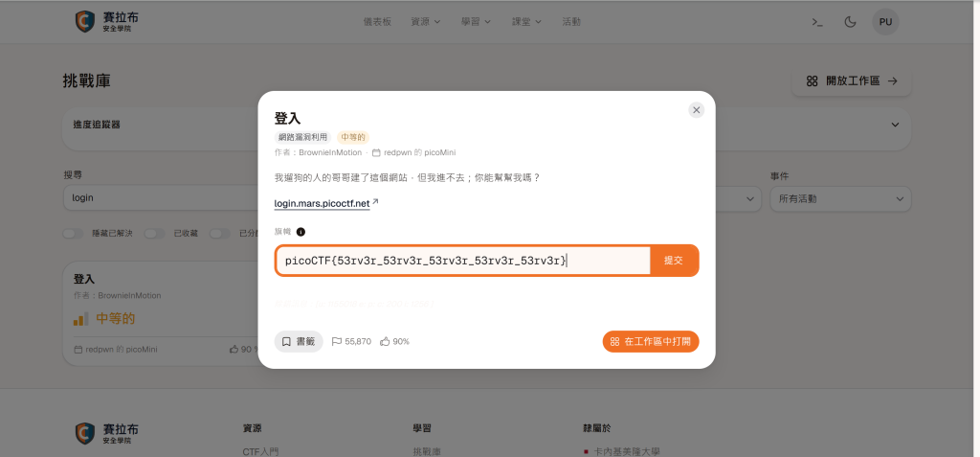Toggle dark mode with the moon icon

point(850,22)
